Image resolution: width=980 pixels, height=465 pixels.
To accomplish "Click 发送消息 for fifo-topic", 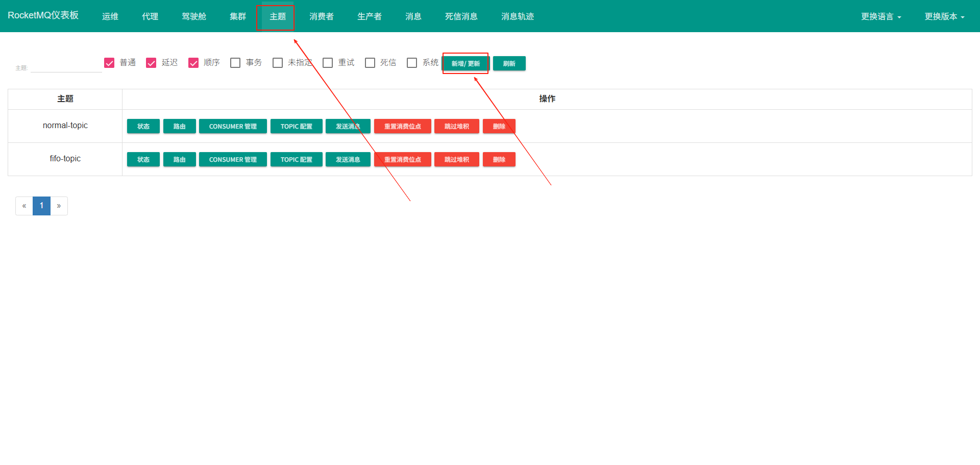I will point(348,159).
